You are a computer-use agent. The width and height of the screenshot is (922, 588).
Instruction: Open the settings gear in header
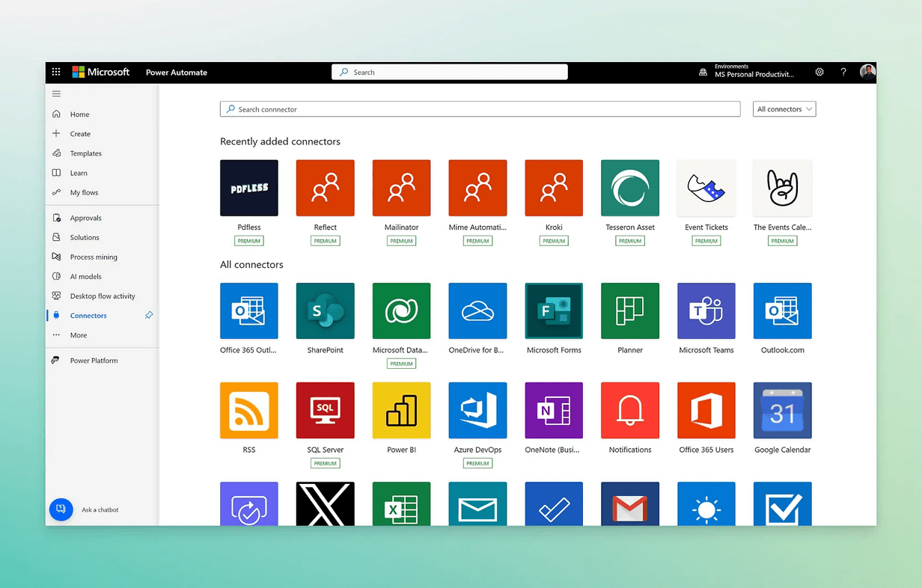click(819, 73)
